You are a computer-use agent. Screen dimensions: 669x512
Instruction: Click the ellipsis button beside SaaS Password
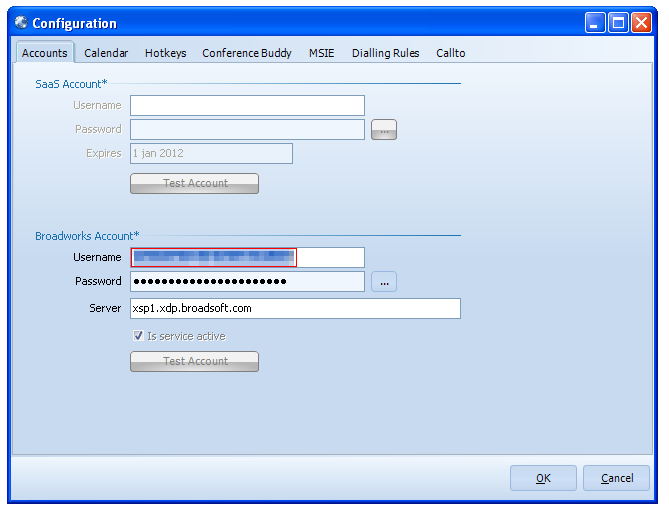384,130
